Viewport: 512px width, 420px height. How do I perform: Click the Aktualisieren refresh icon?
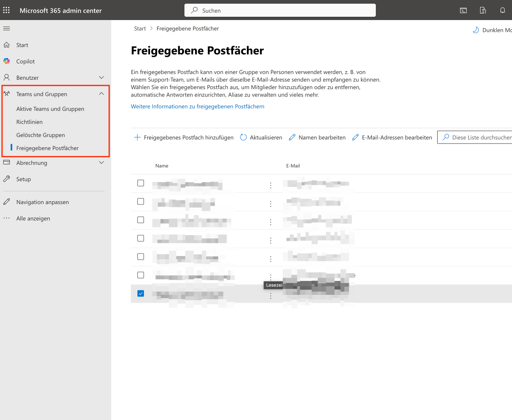coord(243,137)
